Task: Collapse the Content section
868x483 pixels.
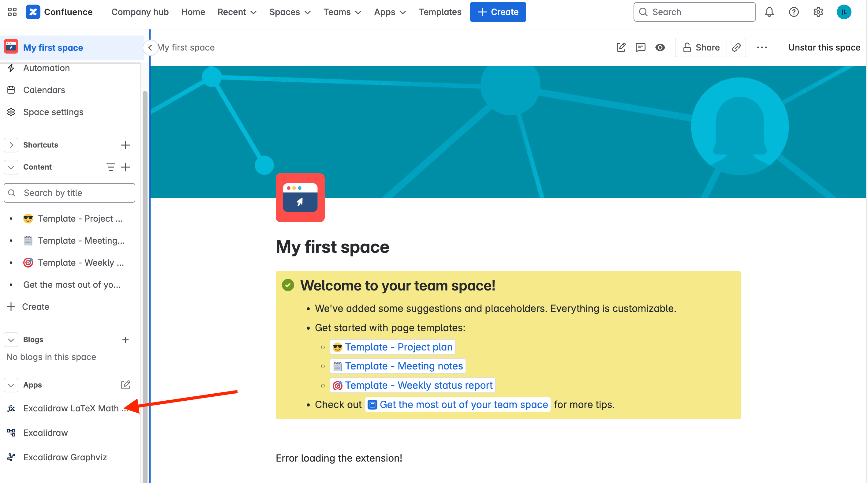Action: pos(11,167)
